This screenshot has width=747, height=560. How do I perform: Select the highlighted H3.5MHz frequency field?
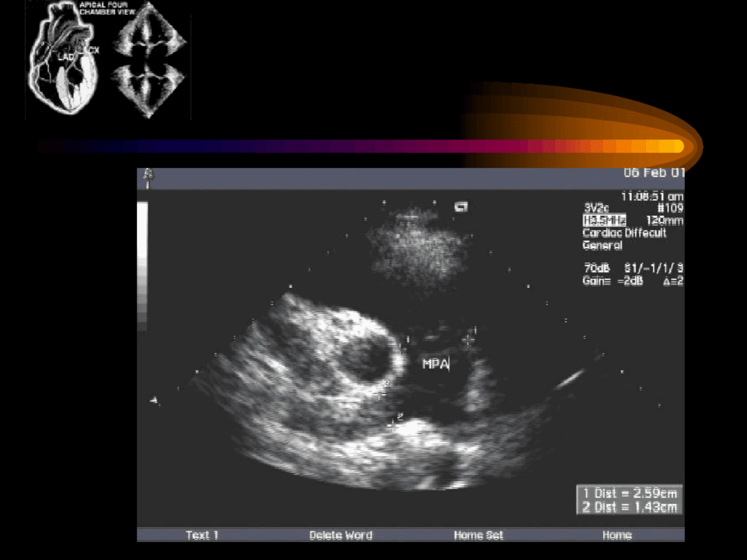click(604, 220)
